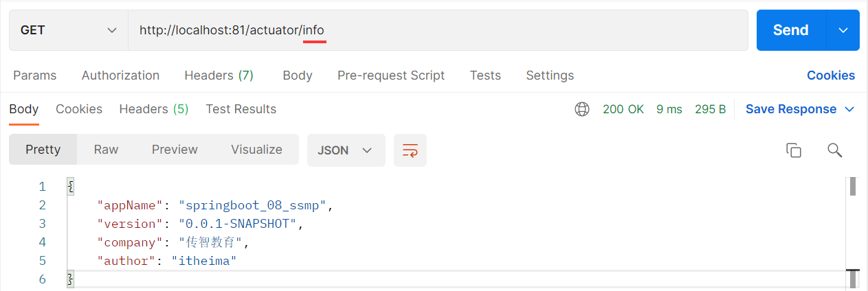The image size is (868, 291).
Task: Open the GET method dropdown
Action: click(x=68, y=30)
